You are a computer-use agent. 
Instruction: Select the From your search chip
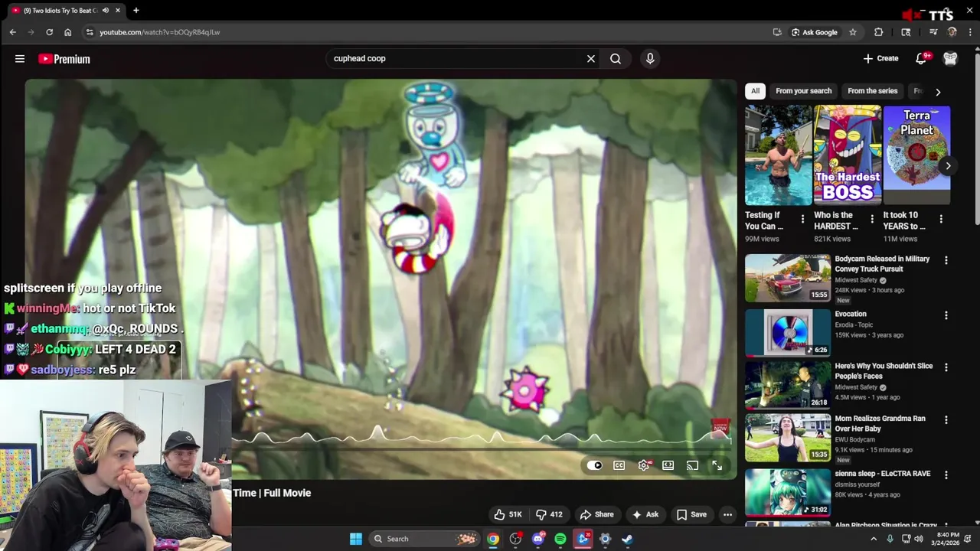click(x=803, y=90)
